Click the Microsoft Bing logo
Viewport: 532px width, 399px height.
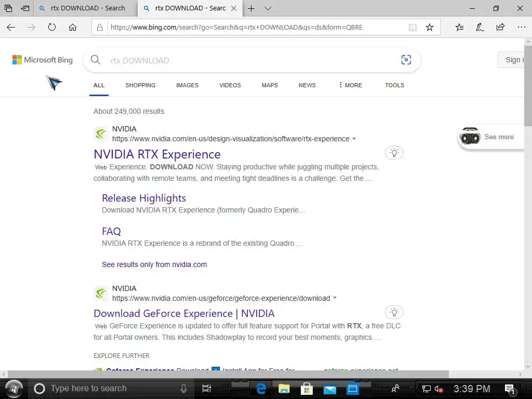[x=43, y=60]
